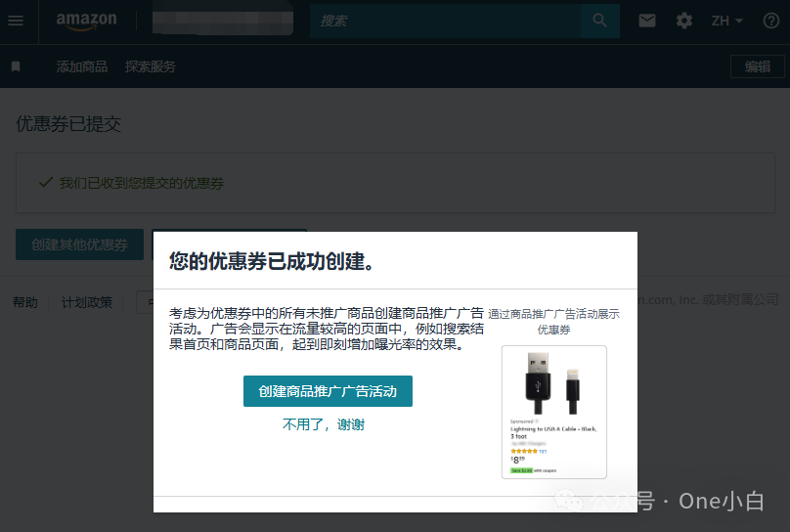
Task: Open the 计划政策 footer link
Action: pyautogui.click(x=87, y=302)
